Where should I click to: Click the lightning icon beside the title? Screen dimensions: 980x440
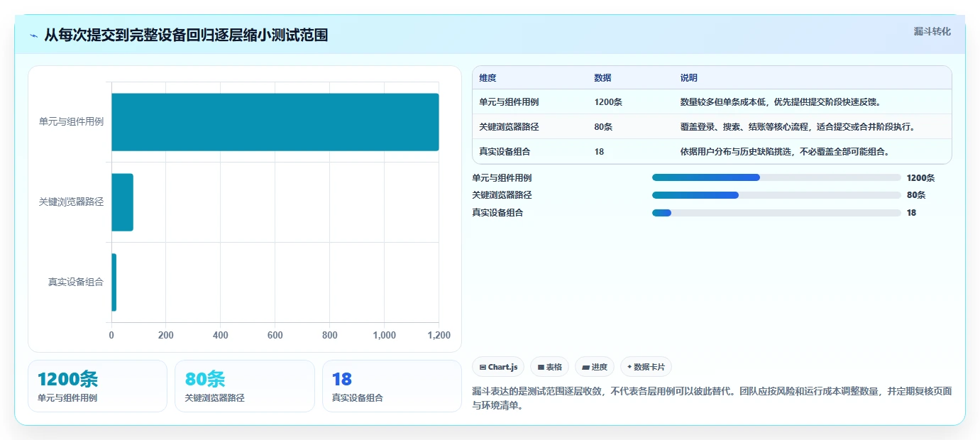pos(34,35)
